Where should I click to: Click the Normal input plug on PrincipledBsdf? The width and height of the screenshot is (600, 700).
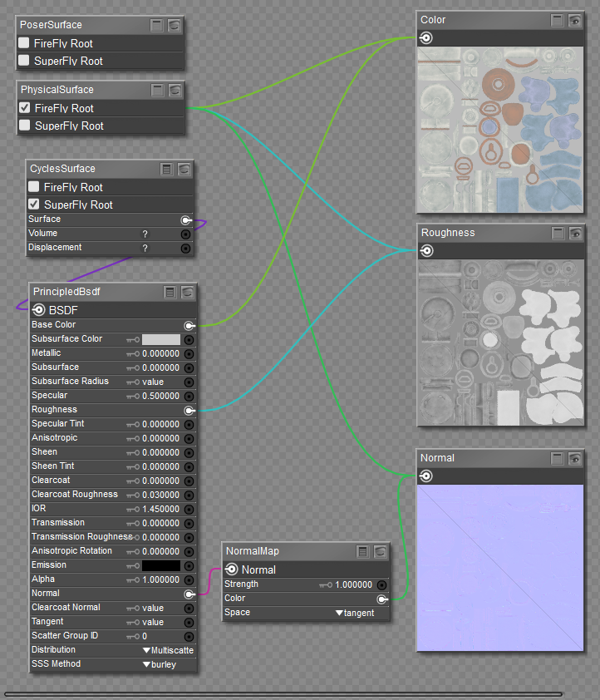pyautogui.click(x=189, y=594)
